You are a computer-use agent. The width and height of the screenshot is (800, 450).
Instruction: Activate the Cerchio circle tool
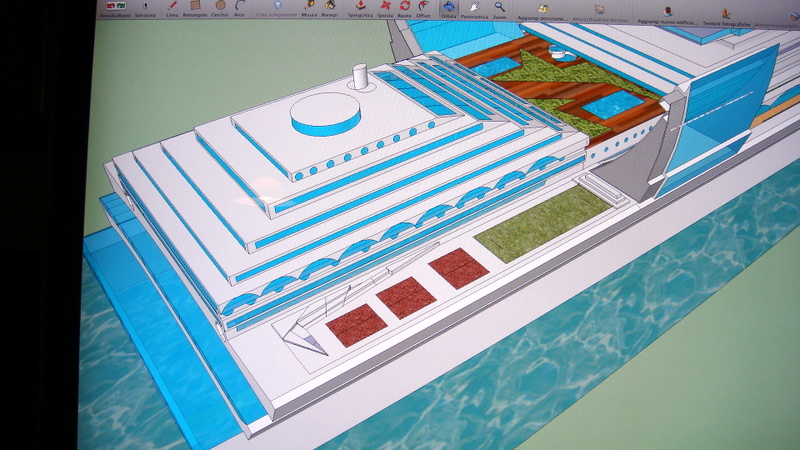tap(220, 6)
